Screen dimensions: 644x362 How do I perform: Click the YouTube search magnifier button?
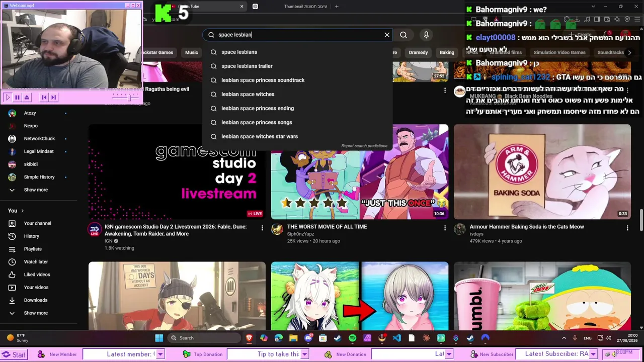(404, 35)
